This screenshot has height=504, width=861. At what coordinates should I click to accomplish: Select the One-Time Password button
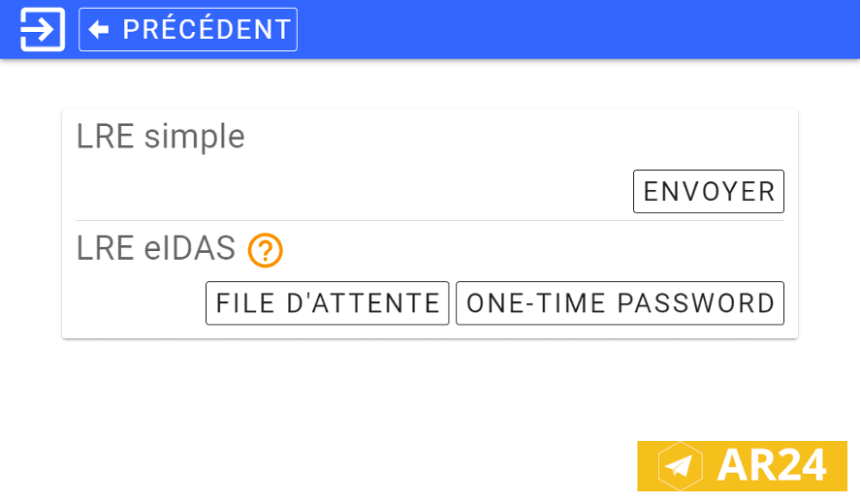pyautogui.click(x=620, y=303)
